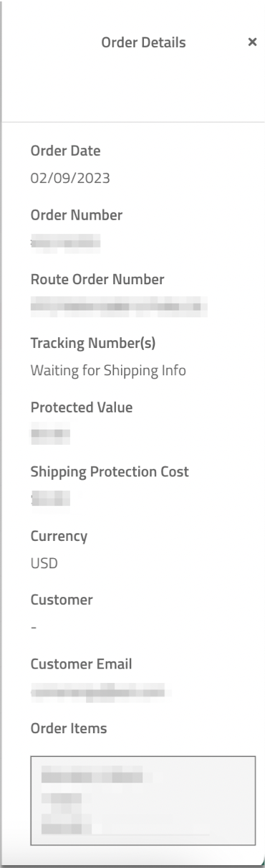Close the Order Details panel
This screenshot has height=868, width=265.
click(251, 43)
